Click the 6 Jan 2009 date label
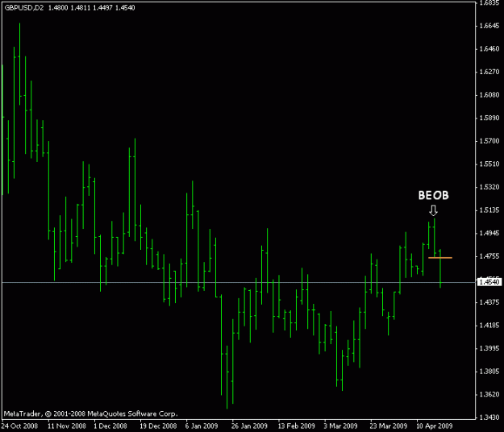504x432 pixels. click(202, 426)
